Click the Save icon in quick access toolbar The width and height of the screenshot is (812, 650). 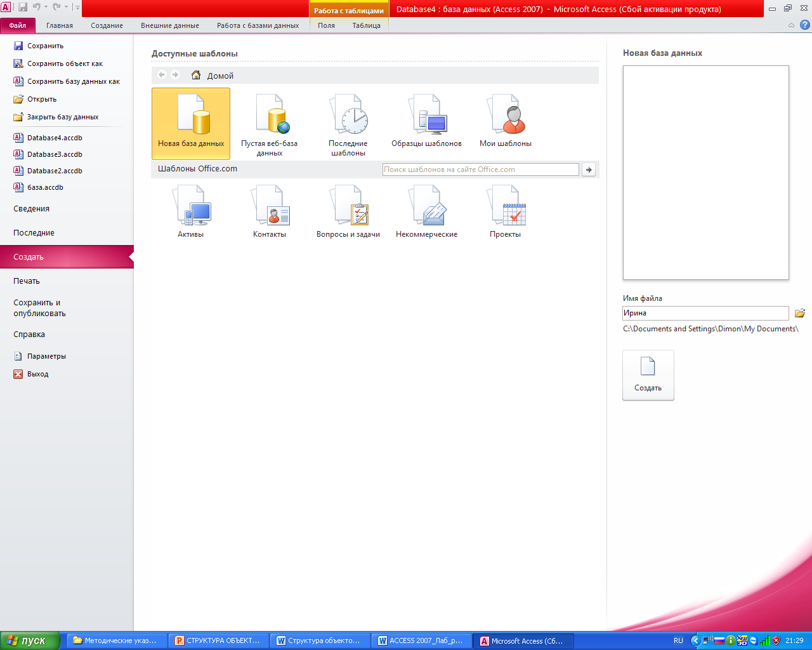tap(23, 7)
